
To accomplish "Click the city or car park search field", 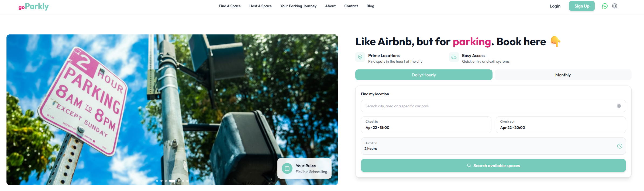I will (488, 106).
